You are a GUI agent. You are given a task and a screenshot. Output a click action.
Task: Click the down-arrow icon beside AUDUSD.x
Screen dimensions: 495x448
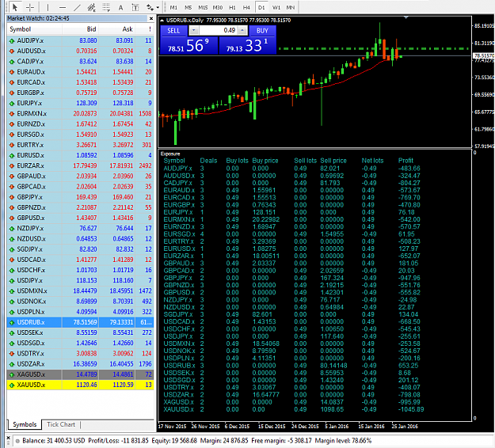click(x=12, y=51)
